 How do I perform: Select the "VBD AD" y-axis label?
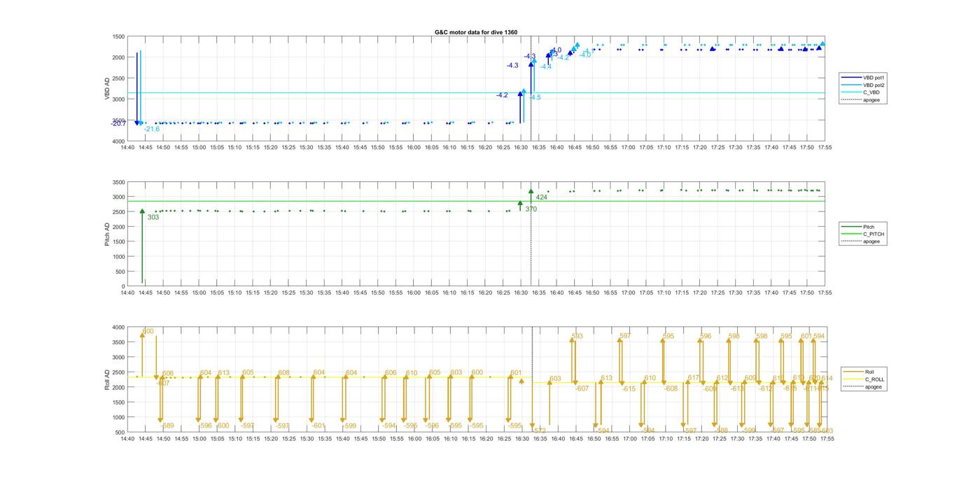107,89
